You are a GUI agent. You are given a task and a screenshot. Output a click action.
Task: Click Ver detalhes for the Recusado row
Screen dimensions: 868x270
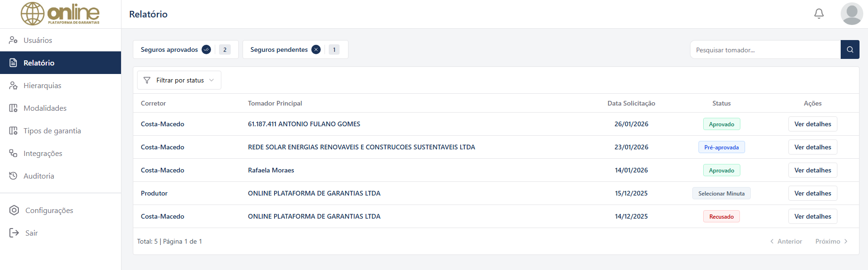click(812, 216)
